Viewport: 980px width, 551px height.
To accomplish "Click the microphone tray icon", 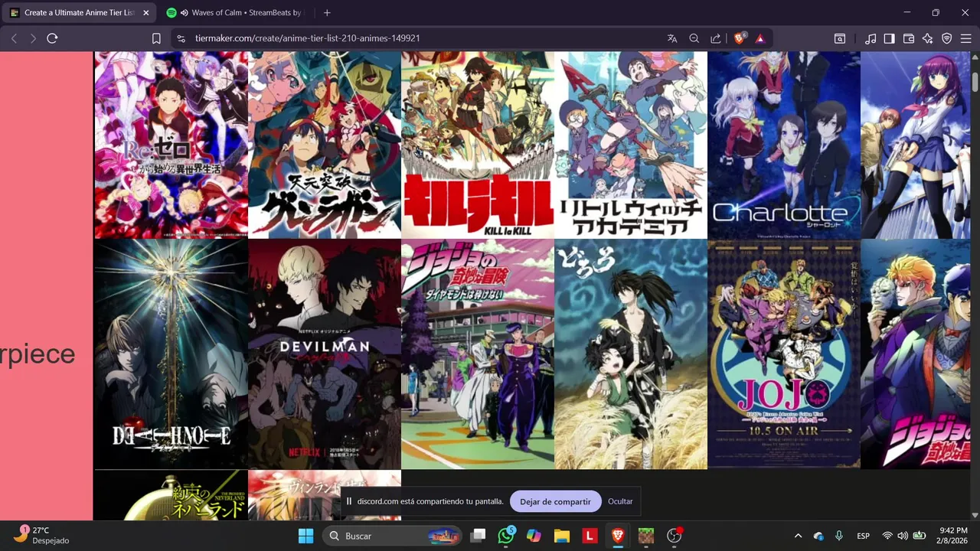I will click(x=839, y=536).
